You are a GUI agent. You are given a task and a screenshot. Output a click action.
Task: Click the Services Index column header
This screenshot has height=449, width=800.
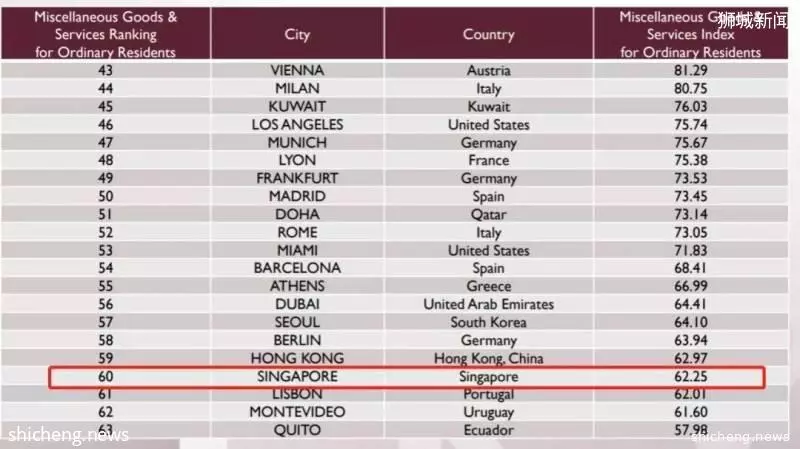(x=690, y=34)
